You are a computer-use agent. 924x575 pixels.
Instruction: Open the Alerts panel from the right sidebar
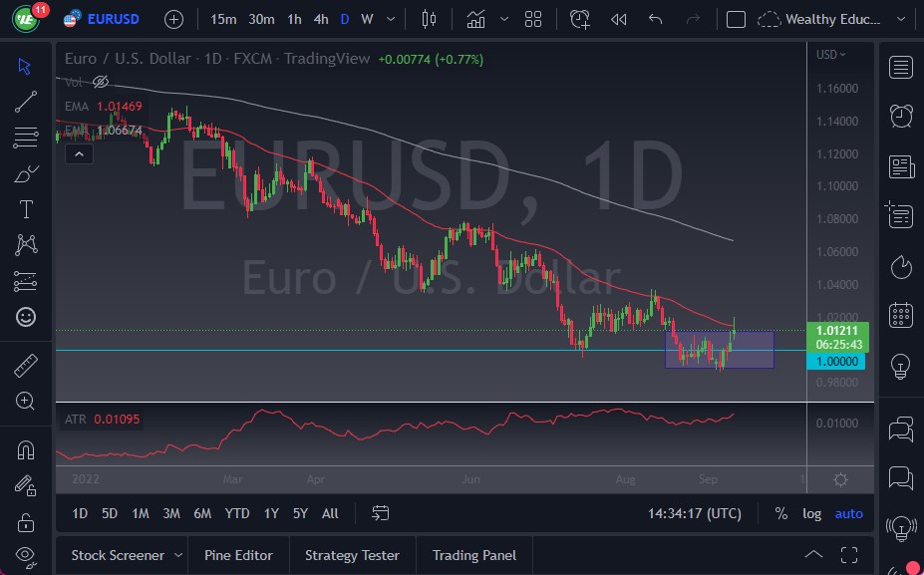click(899, 116)
